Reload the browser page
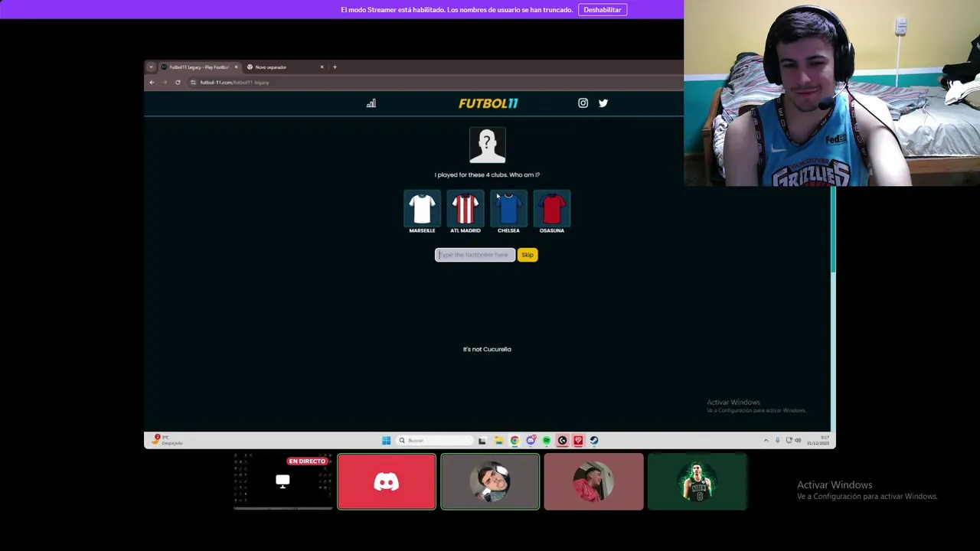The height and width of the screenshot is (551, 980). point(178,83)
